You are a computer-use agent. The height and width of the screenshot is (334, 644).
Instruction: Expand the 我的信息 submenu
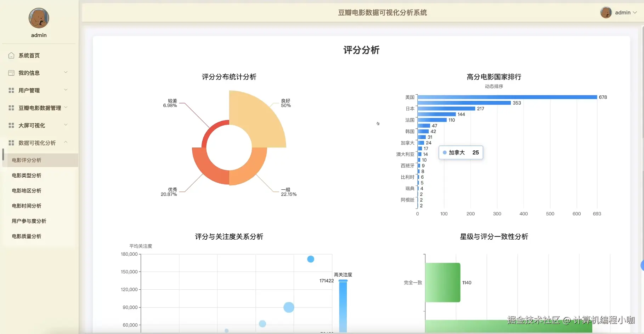point(66,72)
